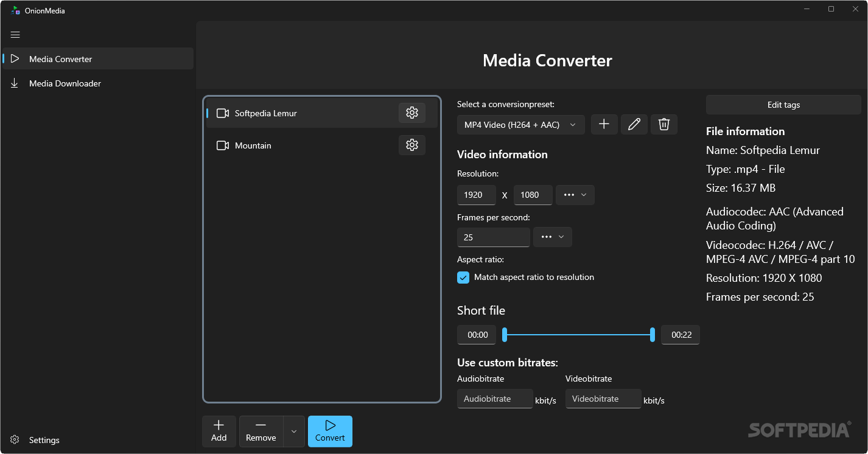Click middle of trim range track
Viewport: 868px width, 454px height.
(578, 335)
